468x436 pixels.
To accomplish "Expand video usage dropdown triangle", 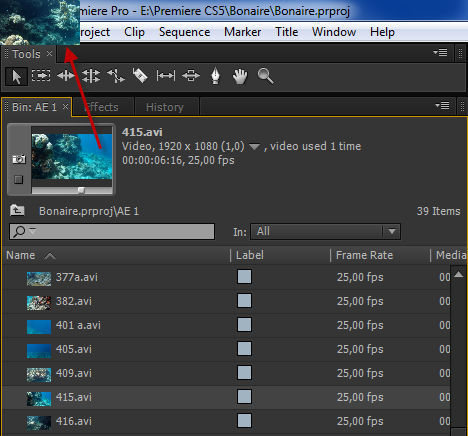I will click(254, 147).
